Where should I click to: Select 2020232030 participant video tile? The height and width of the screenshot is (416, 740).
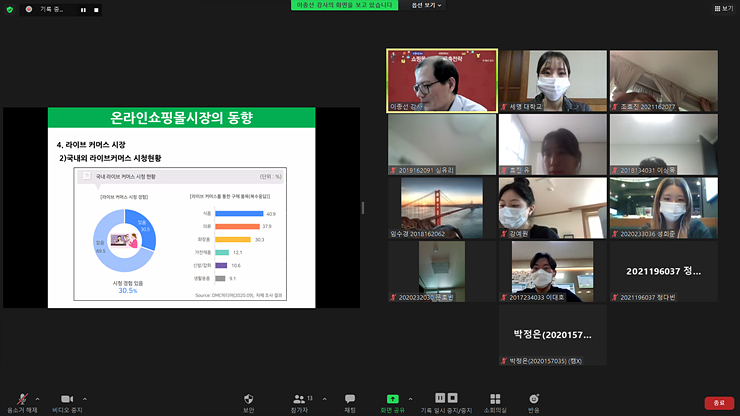click(x=442, y=272)
